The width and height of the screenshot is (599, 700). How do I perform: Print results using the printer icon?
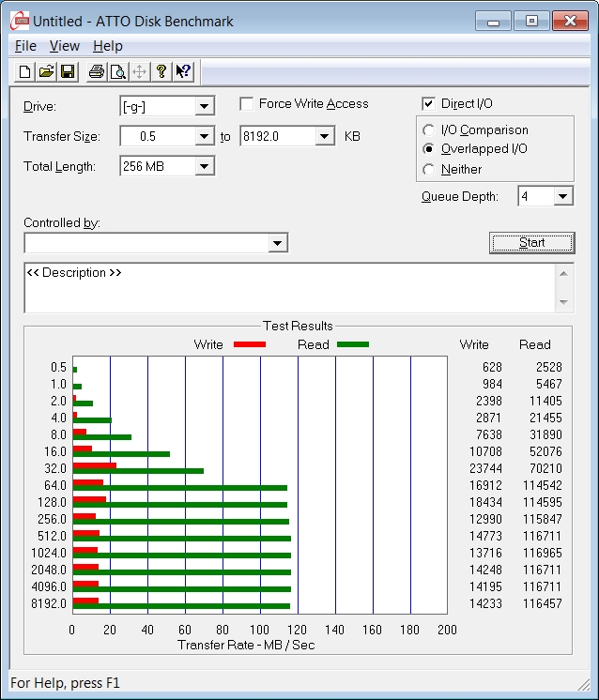[x=97, y=72]
